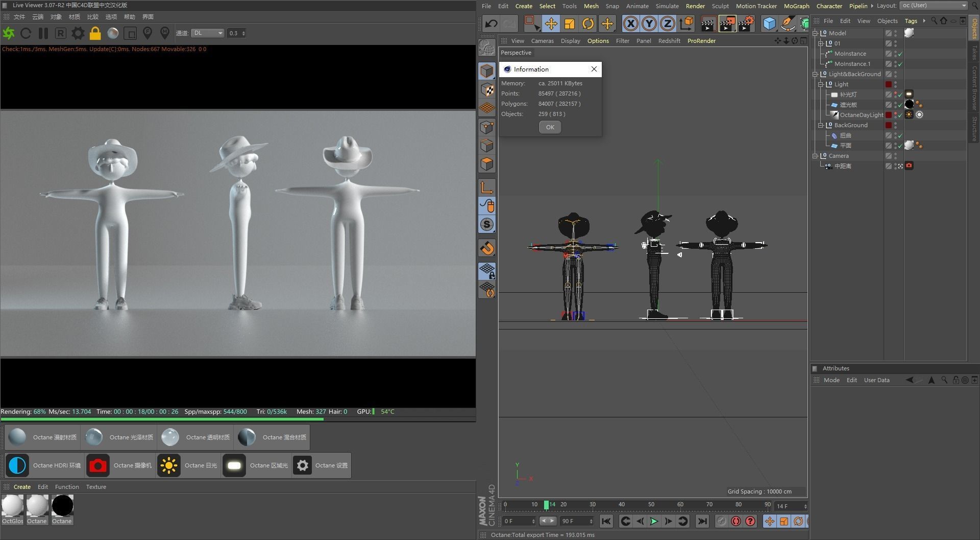Image resolution: width=980 pixels, height=540 pixels.
Task: Open the DL 通道 dropdown in Live Viewer
Action: 208,33
